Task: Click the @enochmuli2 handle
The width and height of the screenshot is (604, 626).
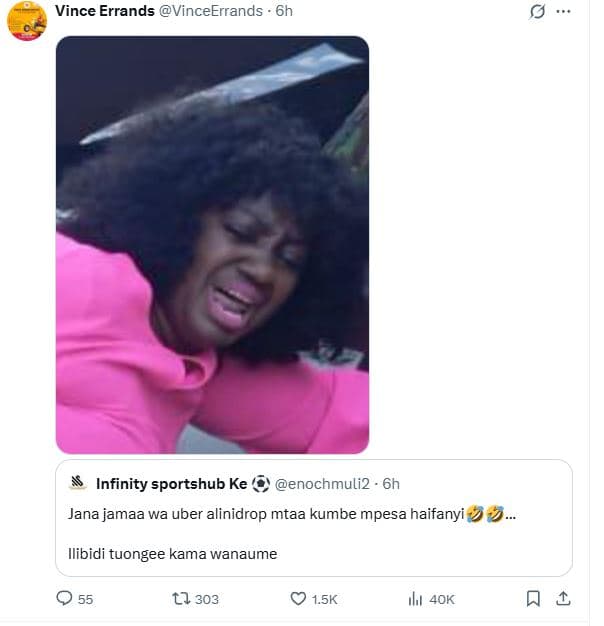Action: (x=323, y=484)
